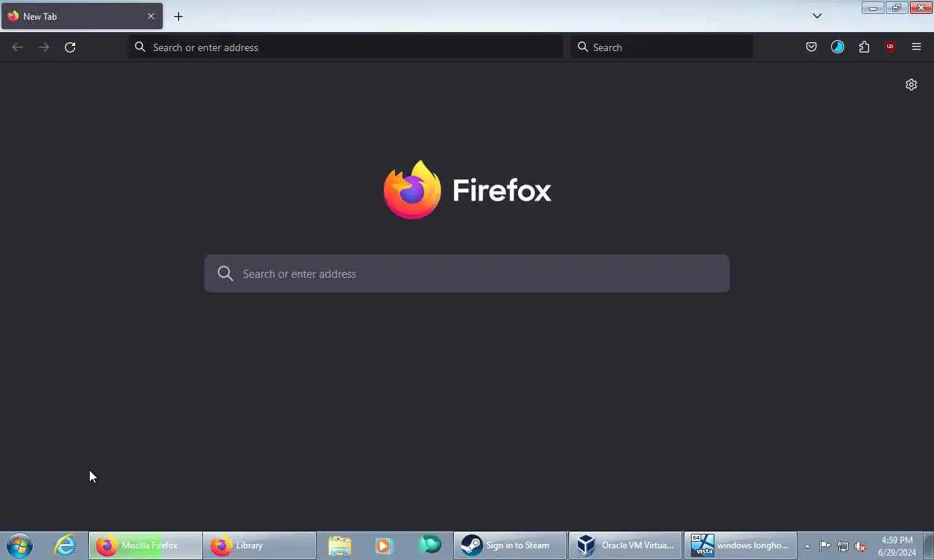The image size is (934, 560).
Task: Open the Firefox account profile icon
Action: (x=838, y=47)
